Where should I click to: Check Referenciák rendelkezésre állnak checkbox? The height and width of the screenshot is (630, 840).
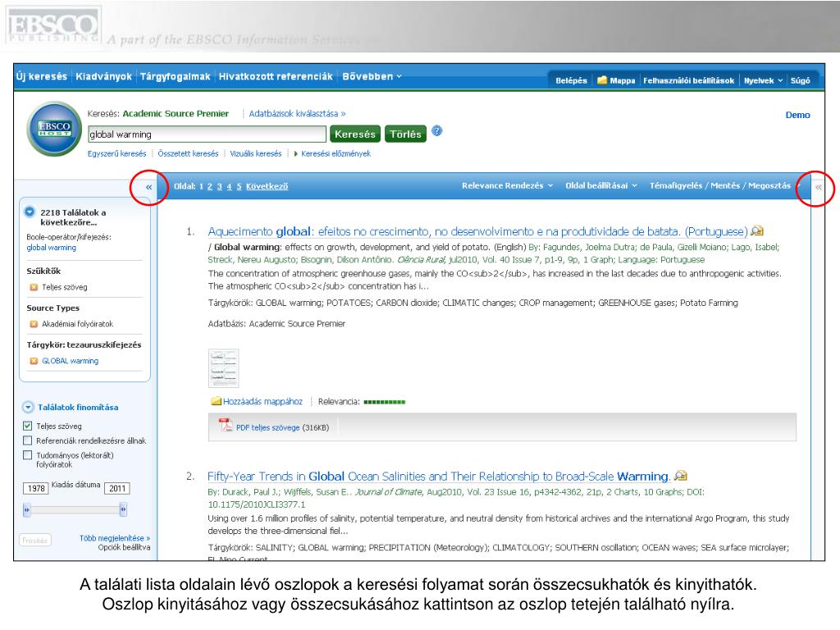coord(27,441)
